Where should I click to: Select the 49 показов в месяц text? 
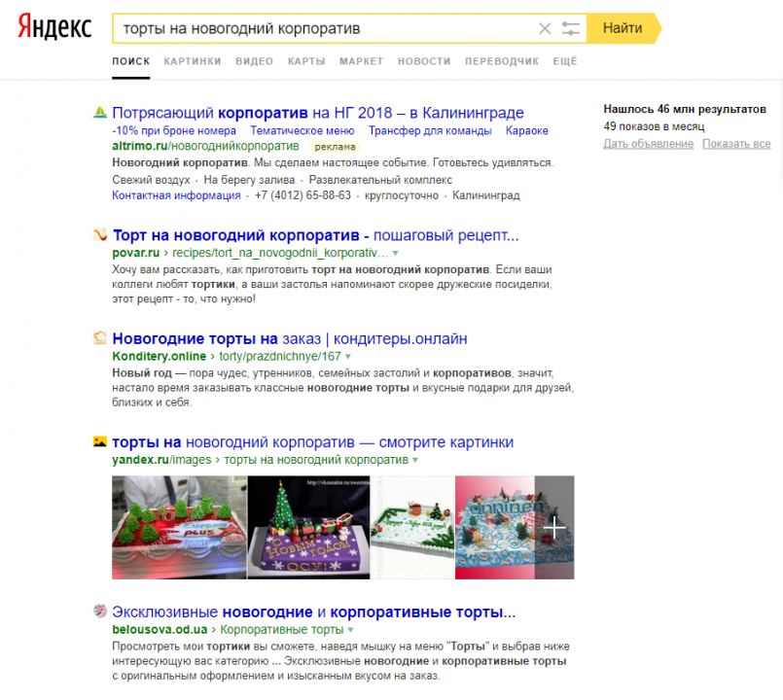pos(654,126)
